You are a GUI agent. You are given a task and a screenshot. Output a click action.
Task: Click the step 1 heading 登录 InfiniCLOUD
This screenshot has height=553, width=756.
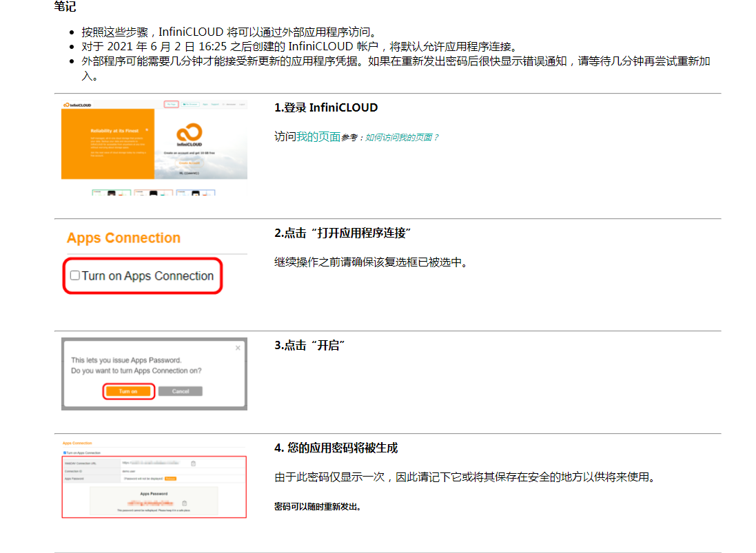click(x=326, y=107)
